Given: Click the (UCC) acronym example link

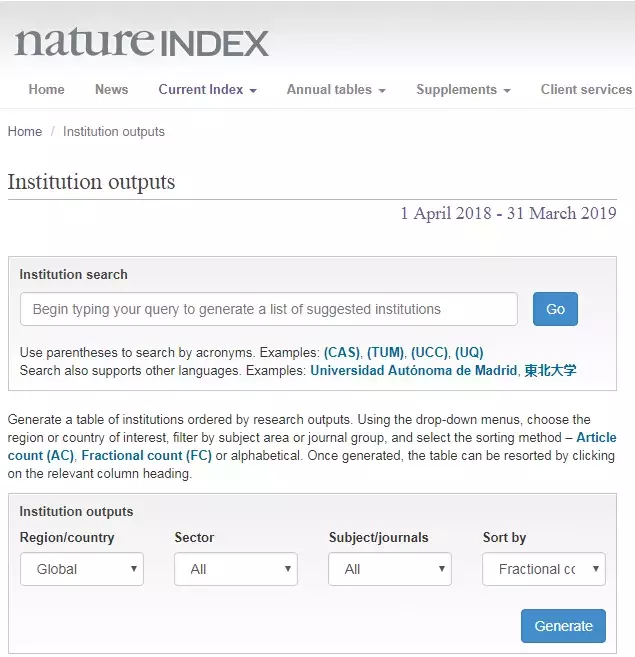Looking at the screenshot, I should click(430, 353).
